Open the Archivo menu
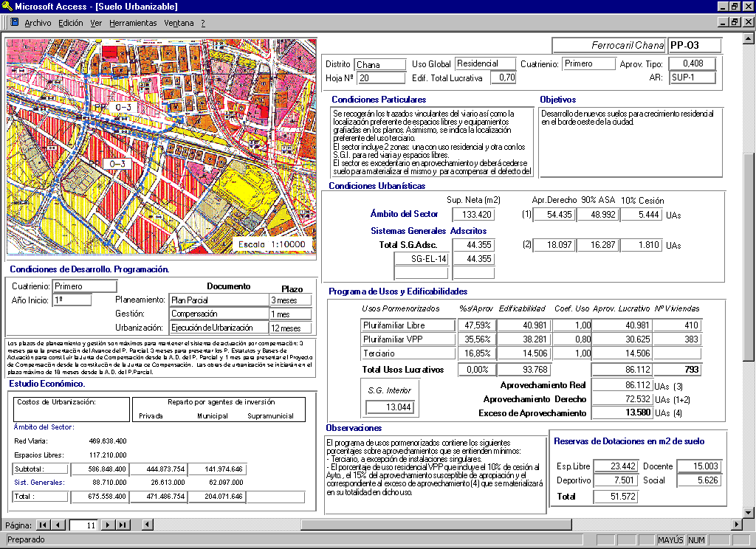Screen dimensions: 756x549 point(38,23)
